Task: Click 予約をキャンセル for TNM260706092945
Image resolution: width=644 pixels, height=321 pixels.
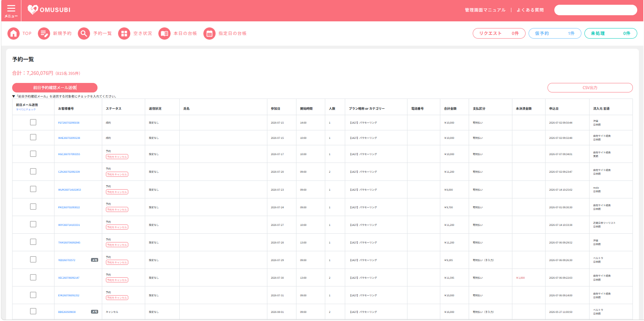Action: [117, 245]
